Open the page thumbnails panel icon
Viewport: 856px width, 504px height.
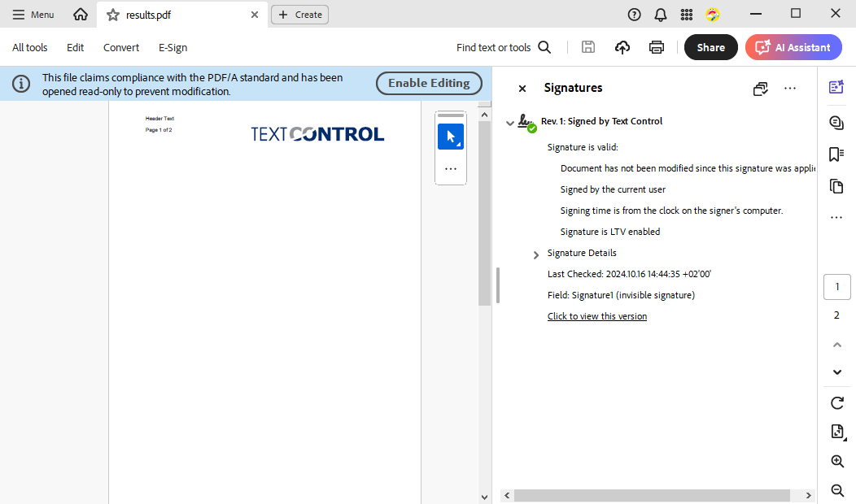click(x=836, y=186)
